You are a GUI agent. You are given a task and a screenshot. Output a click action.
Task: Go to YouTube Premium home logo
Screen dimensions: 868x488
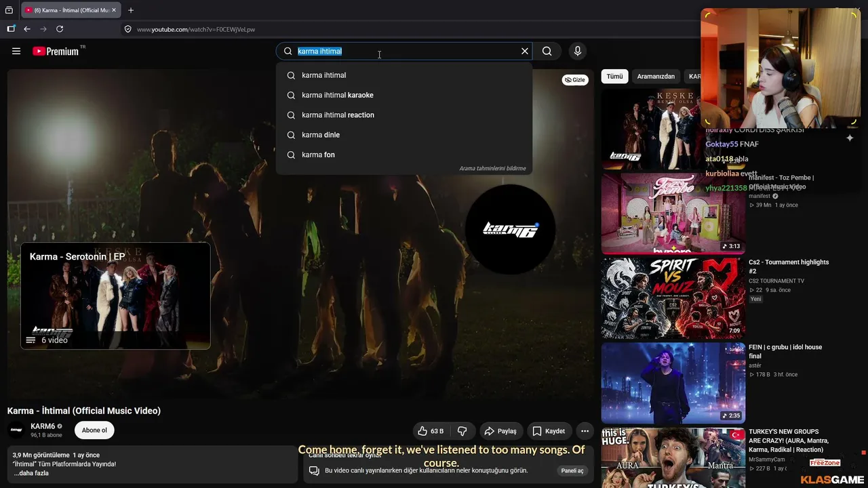click(56, 51)
